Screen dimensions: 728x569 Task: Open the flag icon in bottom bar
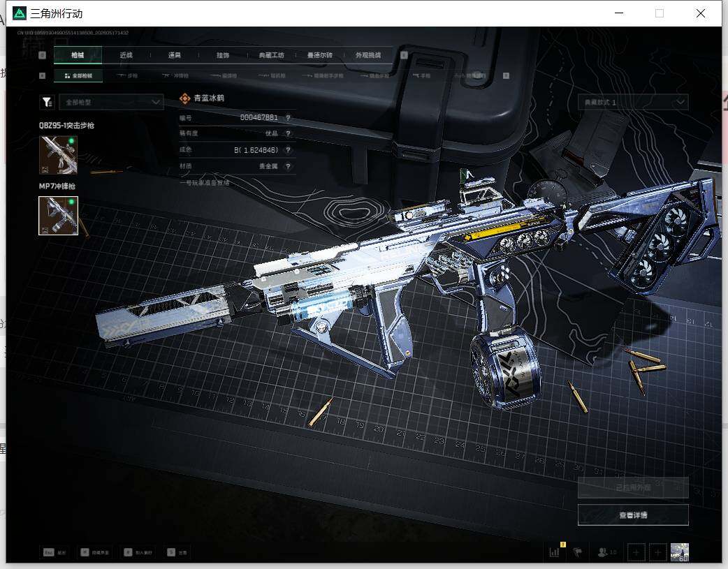578,552
